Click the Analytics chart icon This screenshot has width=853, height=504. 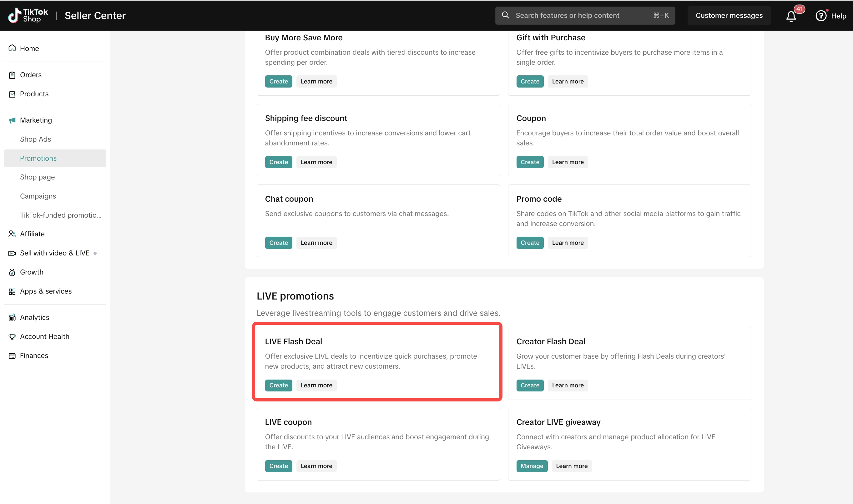(12, 317)
